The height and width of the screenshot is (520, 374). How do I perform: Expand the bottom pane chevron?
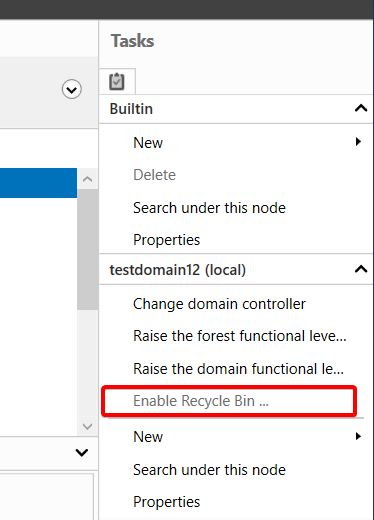click(x=82, y=453)
